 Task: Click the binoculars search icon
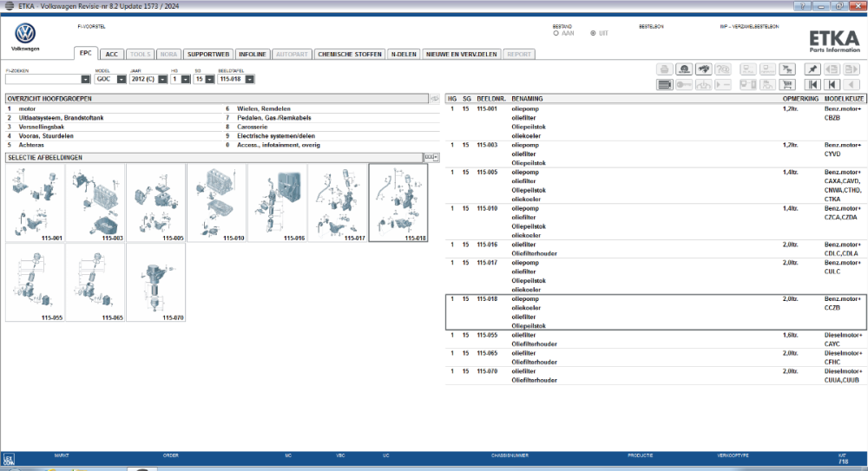[x=704, y=69]
